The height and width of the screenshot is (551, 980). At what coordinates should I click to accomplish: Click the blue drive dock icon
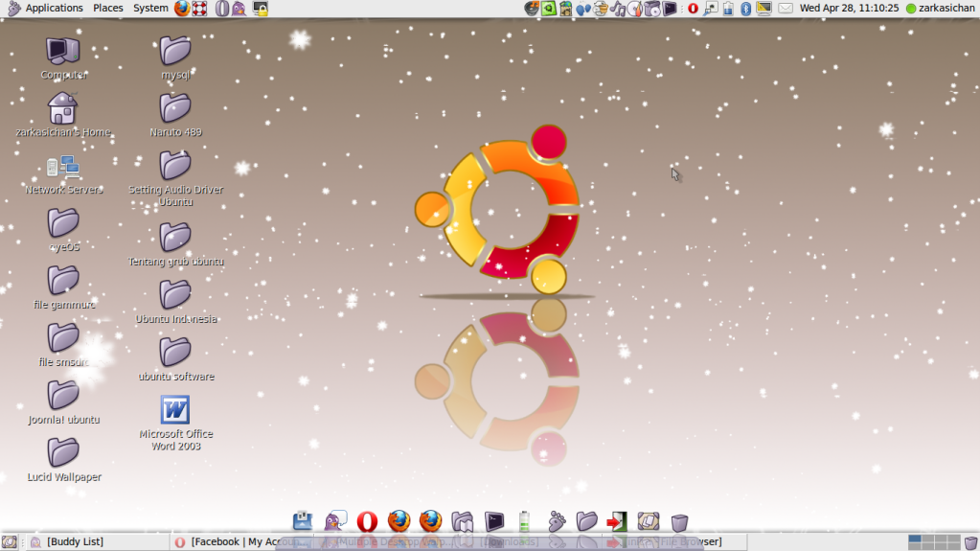tap(303, 521)
